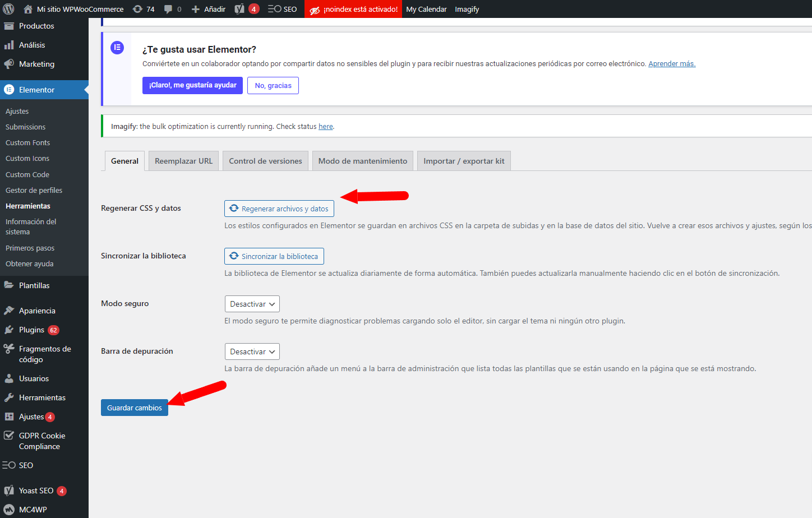Click the Ajustes sliders icon in main menu

coord(9,417)
